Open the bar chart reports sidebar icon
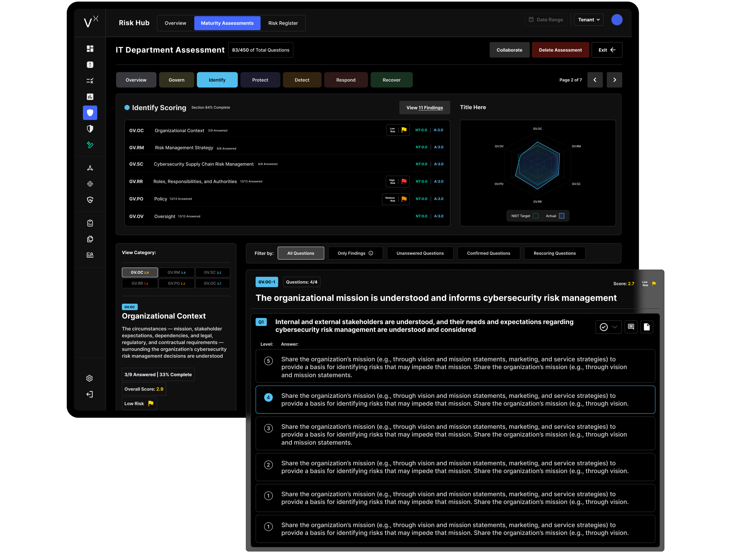The height and width of the screenshot is (560, 738). [x=90, y=97]
